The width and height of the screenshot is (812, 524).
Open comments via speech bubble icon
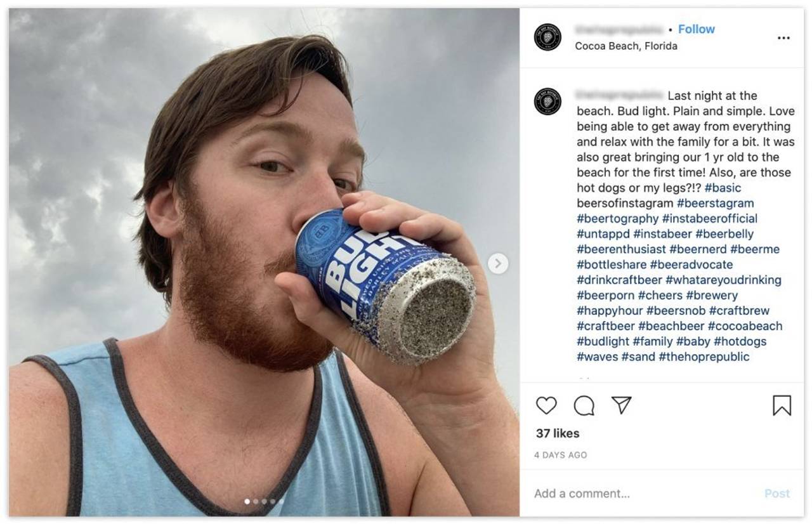pyautogui.click(x=584, y=405)
